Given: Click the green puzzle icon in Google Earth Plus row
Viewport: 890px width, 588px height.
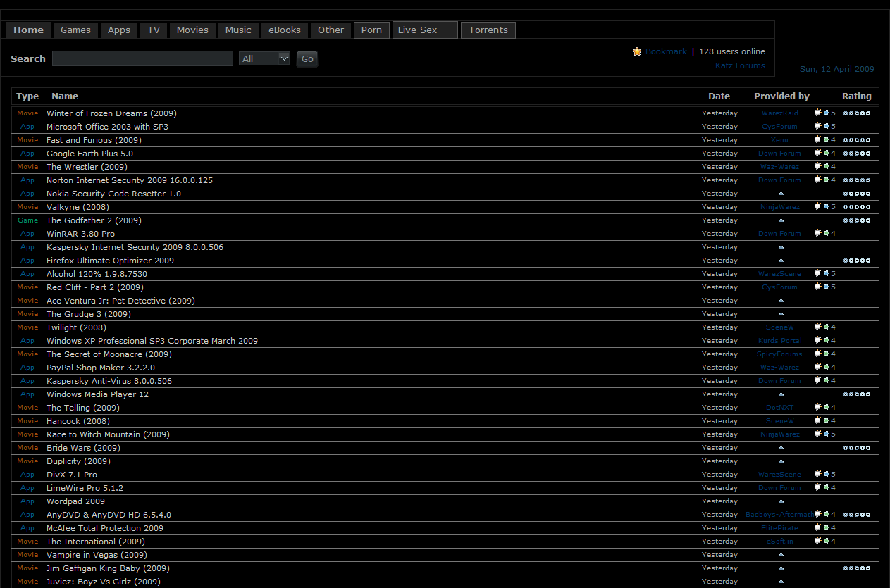Looking at the screenshot, I should click(827, 153).
